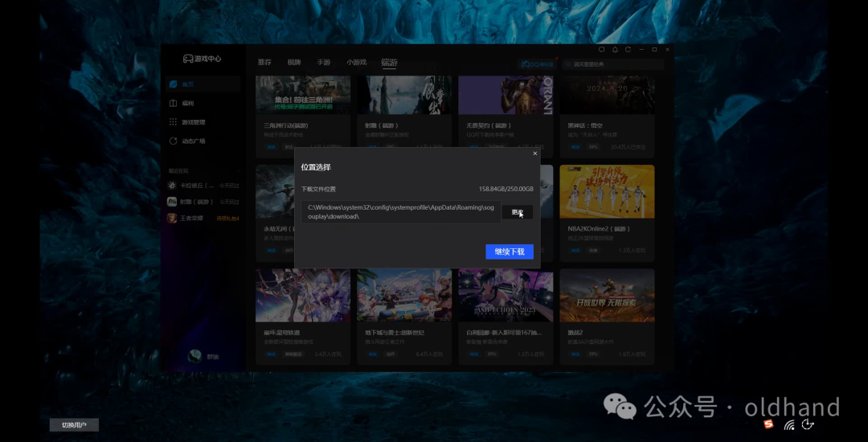Open the 福利 sidebar entry
This screenshot has width=868, height=442.
(203, 103)
